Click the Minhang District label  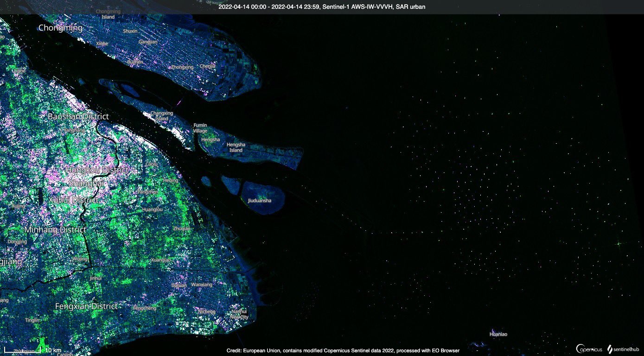55,229
